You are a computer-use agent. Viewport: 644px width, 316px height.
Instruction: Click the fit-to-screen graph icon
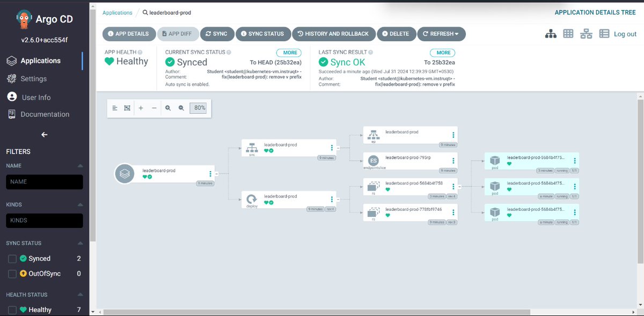coord(127,108)
